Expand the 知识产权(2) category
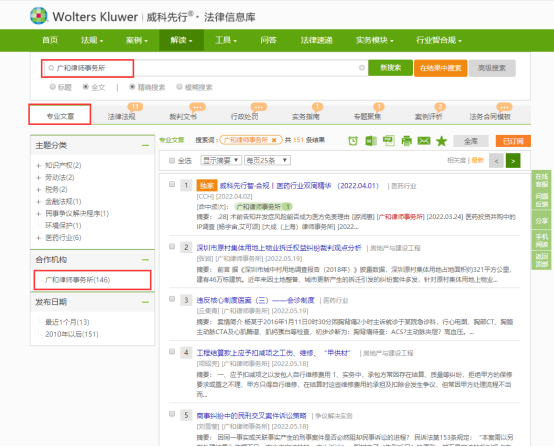 39,165
